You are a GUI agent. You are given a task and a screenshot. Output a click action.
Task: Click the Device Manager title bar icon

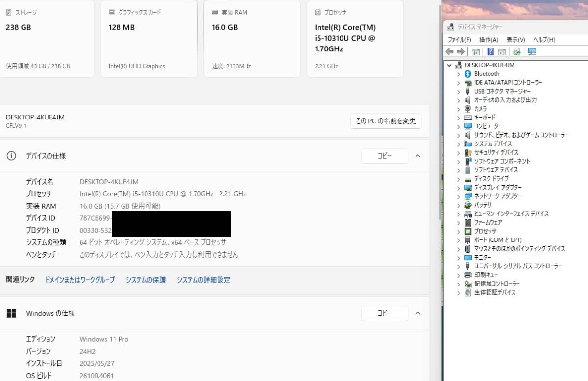coord(451,27)
